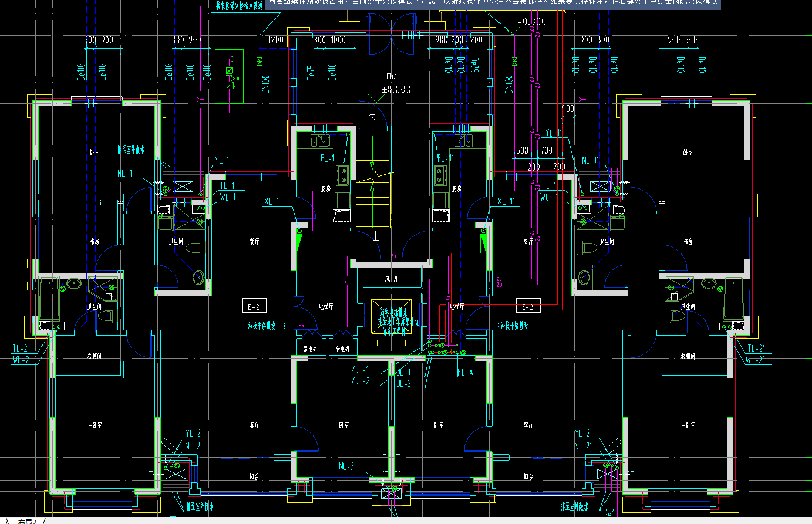812x524 pixels.
Task: Select the XL-1 hydrant riser label
Action: (x=272, y=201)
